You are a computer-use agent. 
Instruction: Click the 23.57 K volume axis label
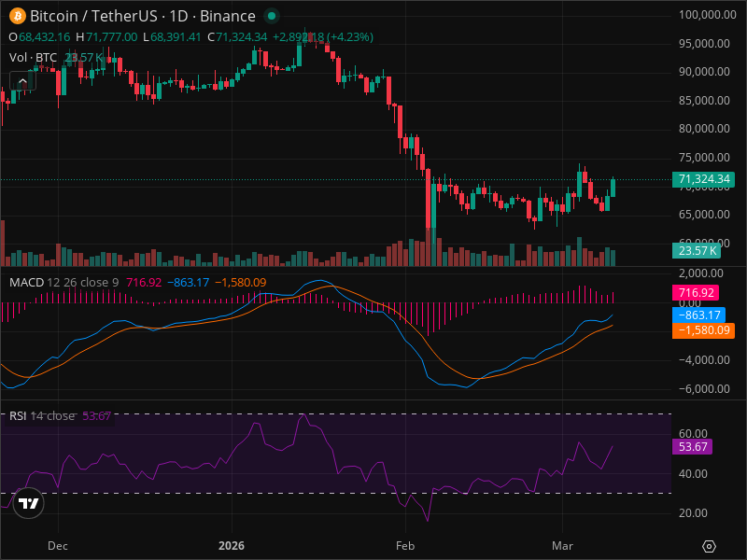tap(696, 250)
